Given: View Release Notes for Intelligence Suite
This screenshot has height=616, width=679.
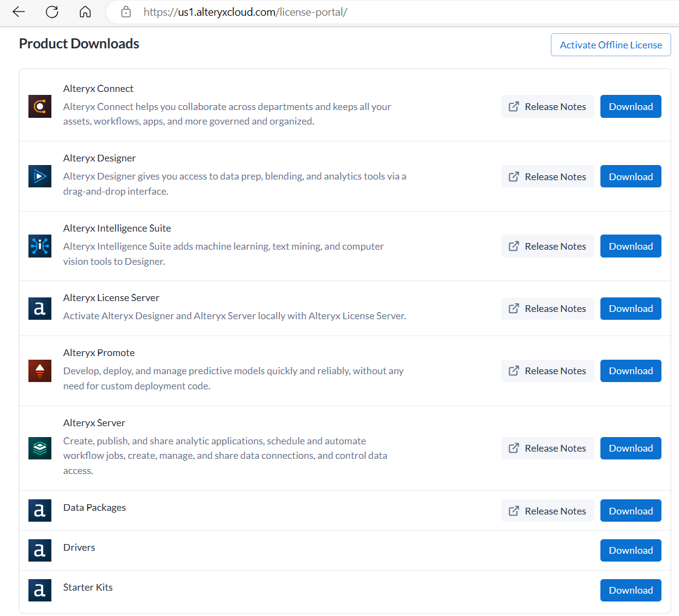Looking at the screenshot, I should pos(547,246).
